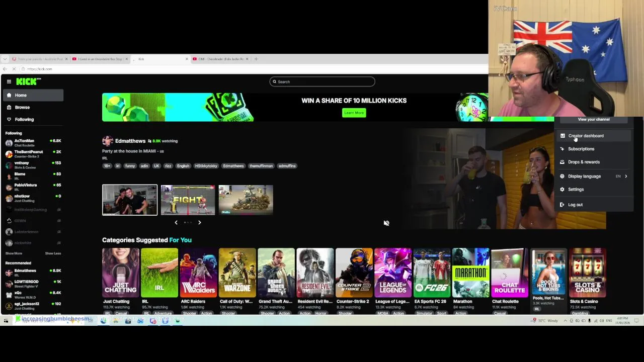The image size is (644, 362).
Task: Click TheBurntPeanut avatar in Following list
Action: 9,154
